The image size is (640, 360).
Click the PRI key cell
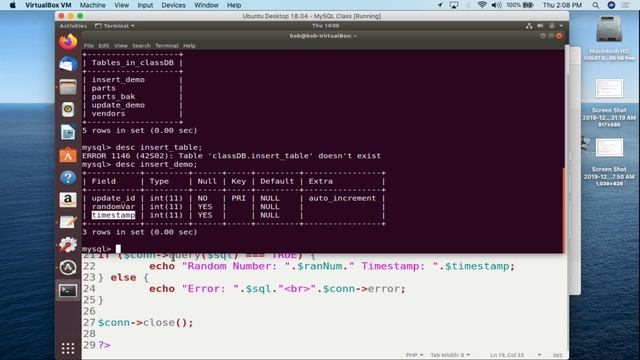pos(238,198)
